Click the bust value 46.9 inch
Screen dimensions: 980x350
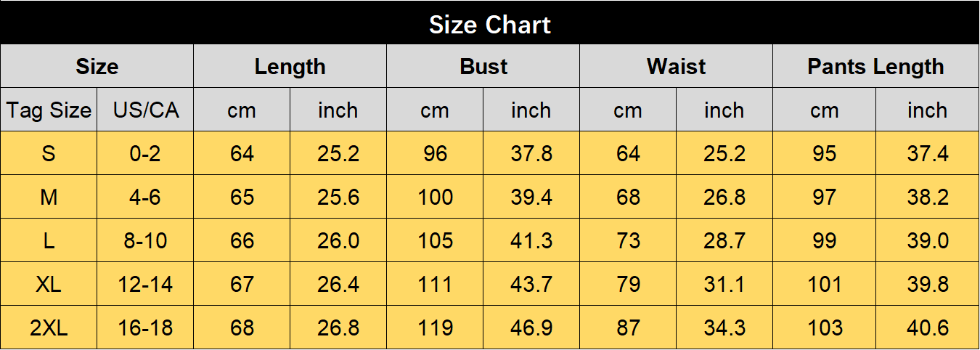(531, 328)
